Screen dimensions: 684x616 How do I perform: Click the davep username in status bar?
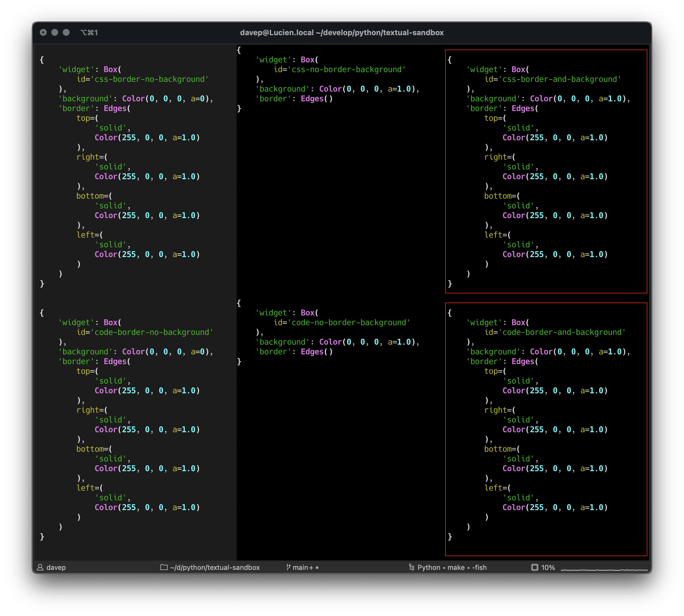[56, 567]
